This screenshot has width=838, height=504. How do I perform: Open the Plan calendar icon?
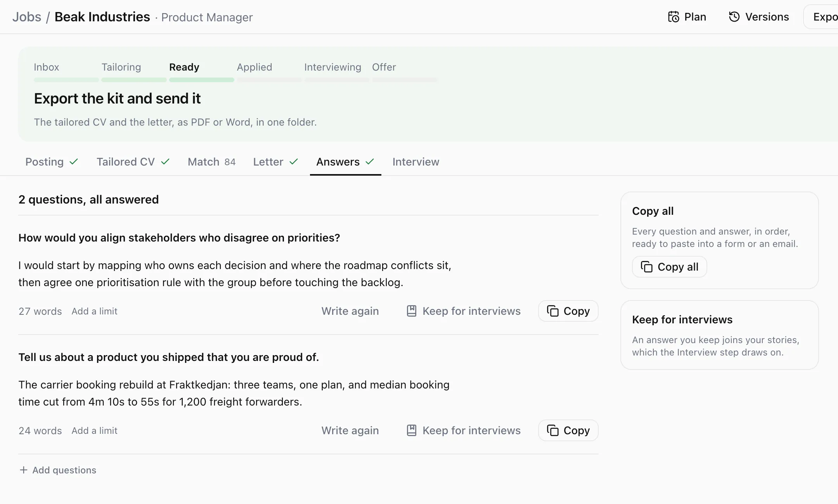coord(674,17)
